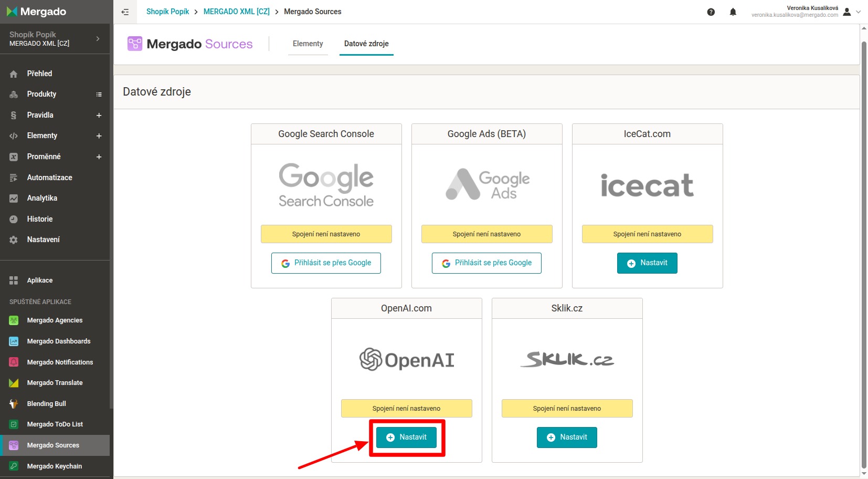Add a variable with Proměnné plus
The height and width of the screenshot is (479, 868).
(x=99, y=157)
